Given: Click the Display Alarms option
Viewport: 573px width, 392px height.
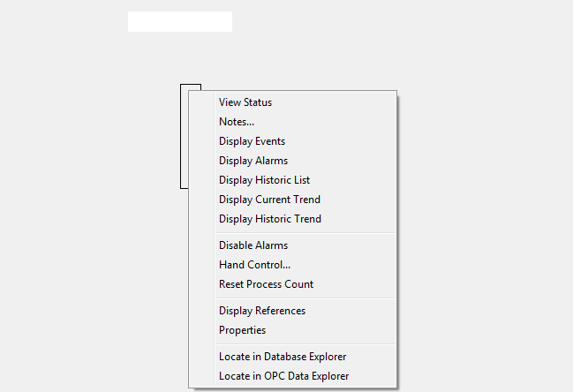Looking at the screenshot, I should coord(253,161).
